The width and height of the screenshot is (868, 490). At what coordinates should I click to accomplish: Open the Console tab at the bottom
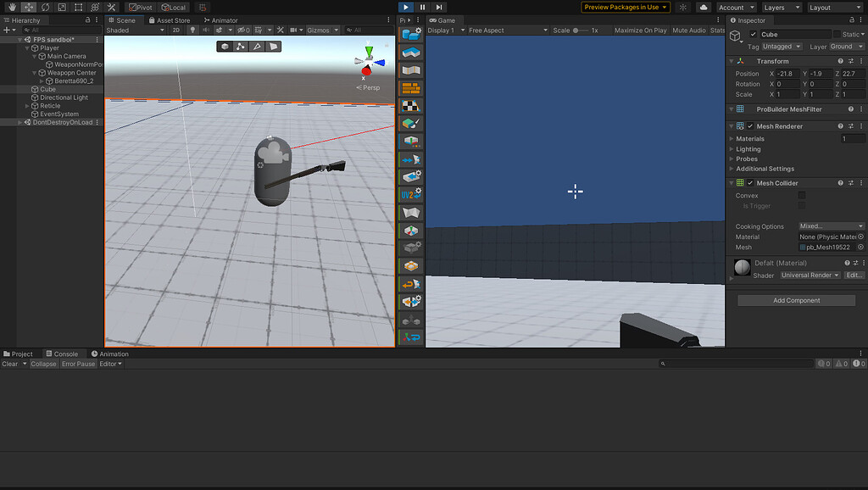click(x=61, y=354)
